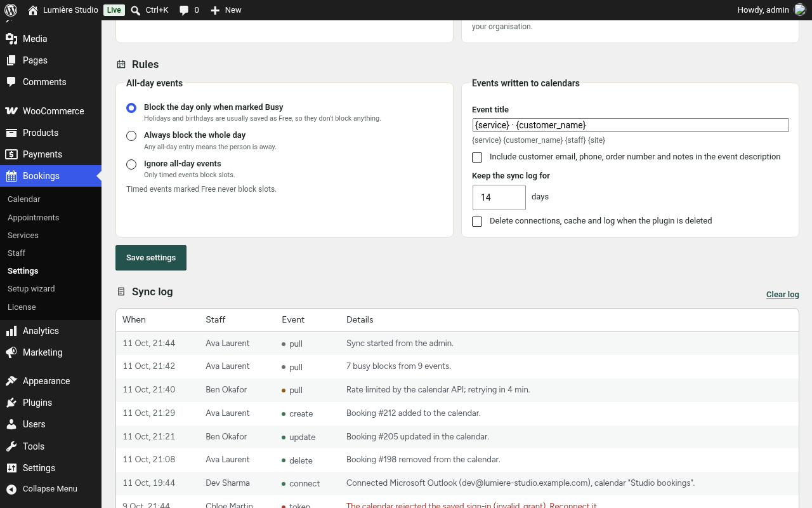This screenshot has width=812, height=508.
Task: Click the Appearance paintbrush icon
Action: pos(11,381)
